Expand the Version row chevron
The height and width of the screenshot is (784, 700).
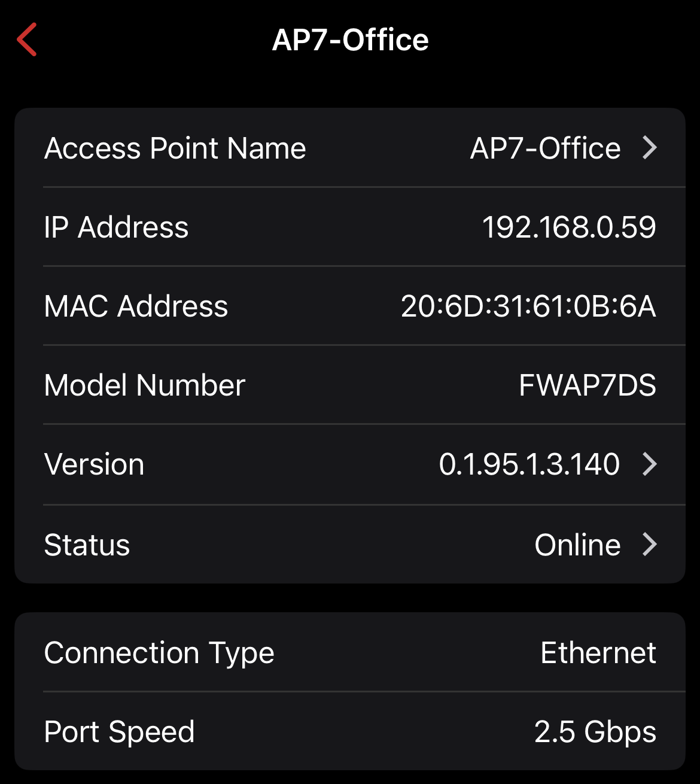[x=650, y=464]
